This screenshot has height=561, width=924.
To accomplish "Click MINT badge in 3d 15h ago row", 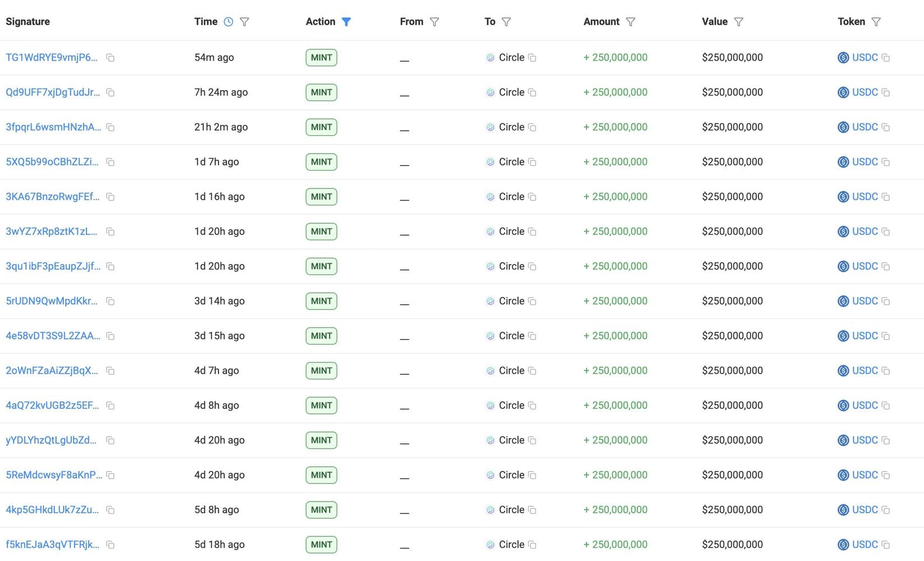I will 322,336.
